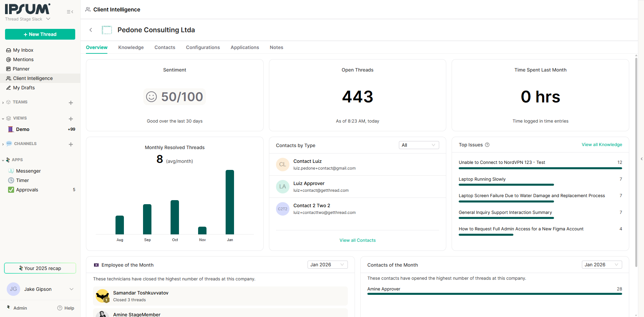The image size is (644, 317).
Task: Click the Jan bar in resolved threads chart
Action: tap(230, 202)
